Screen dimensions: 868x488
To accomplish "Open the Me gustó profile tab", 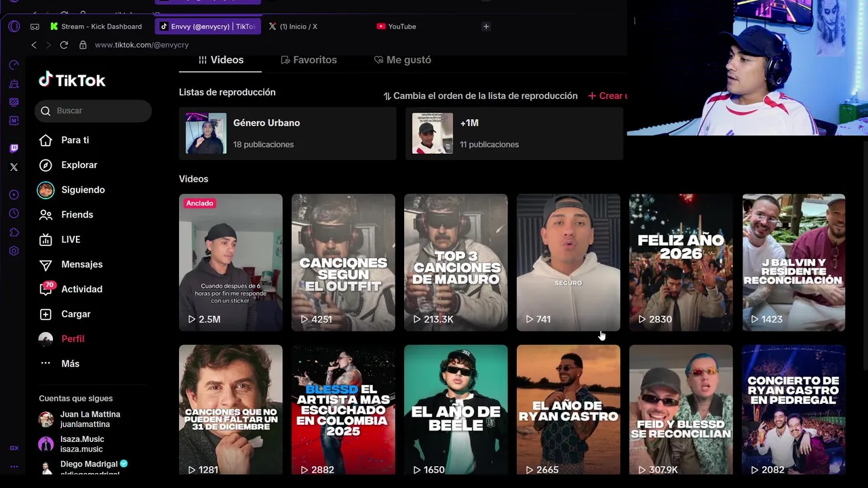I will click(x=403, y=60).
